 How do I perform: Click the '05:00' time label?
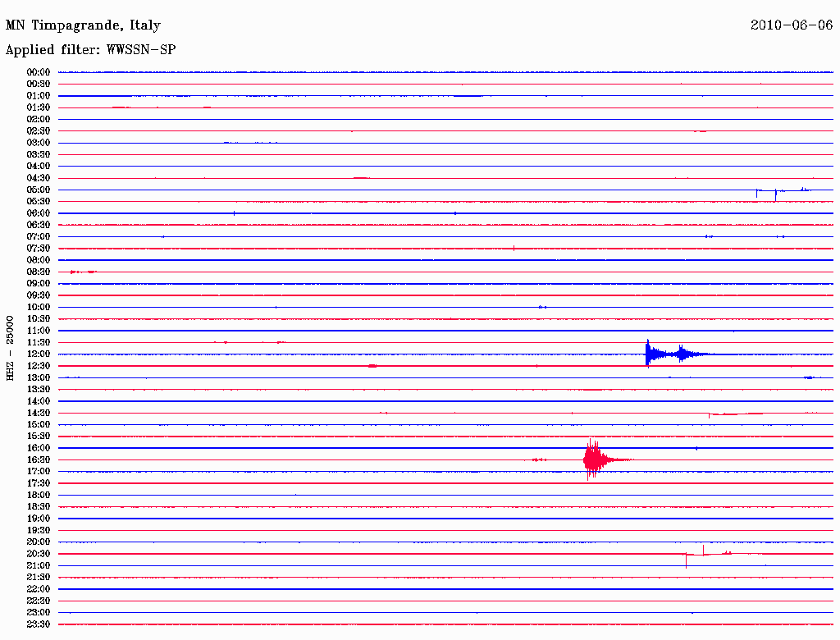click(39, 190)
